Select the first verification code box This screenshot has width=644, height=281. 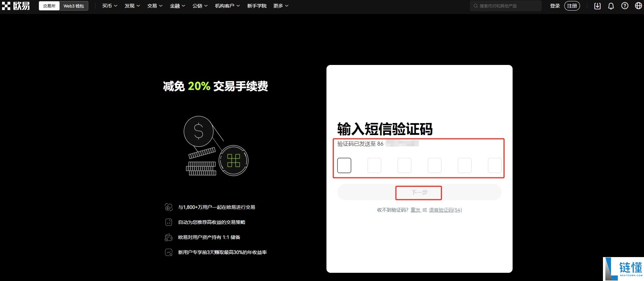coord(344,165)
